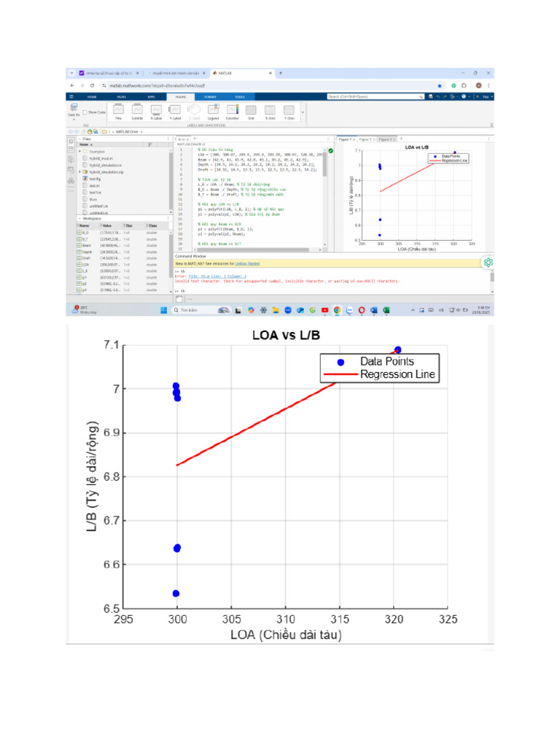This screenshot has height=747, width=560.
Task: Click the X-Label ribbon icon
Action: point(156,110)
